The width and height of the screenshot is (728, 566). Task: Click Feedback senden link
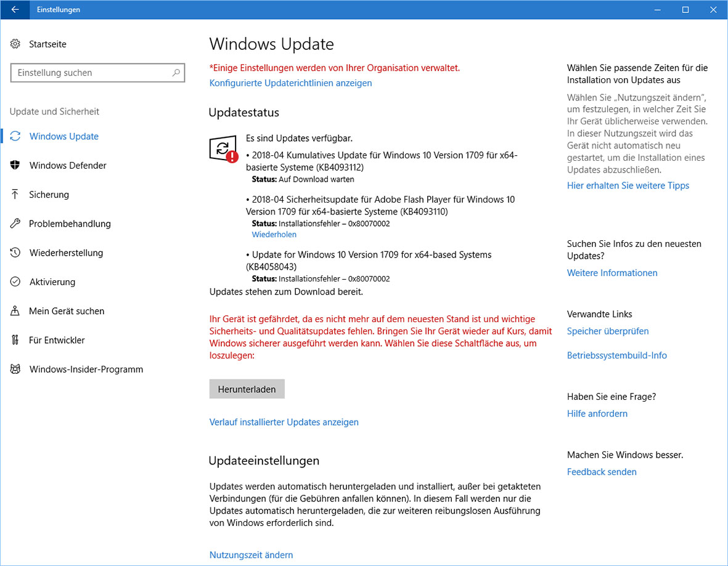point(602,472)
